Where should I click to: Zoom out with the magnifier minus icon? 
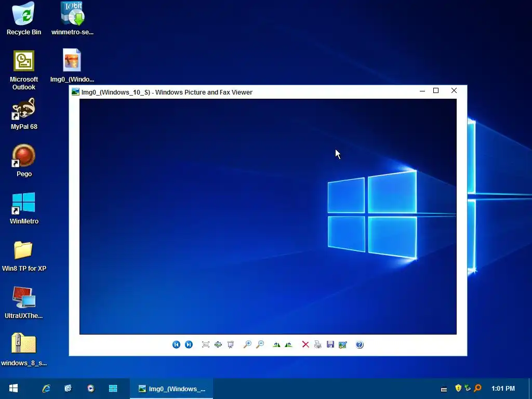coord(260,344)
